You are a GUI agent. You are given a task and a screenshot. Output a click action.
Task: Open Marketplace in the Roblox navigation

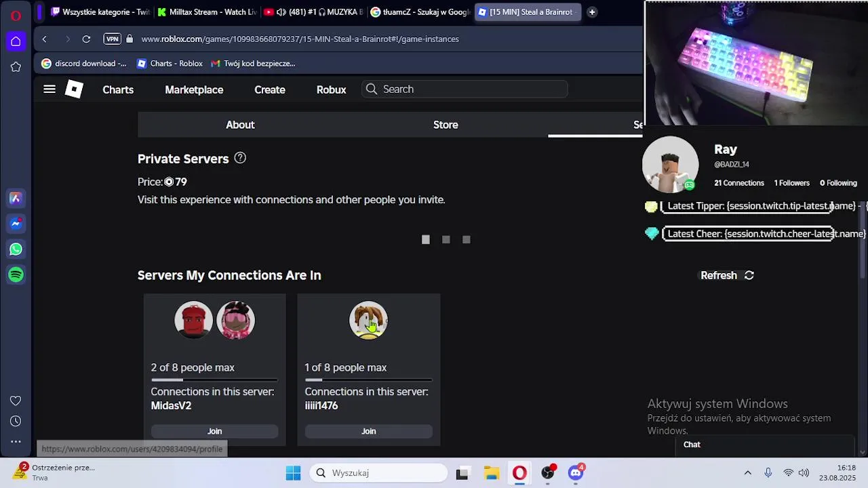tap(194, 89)
